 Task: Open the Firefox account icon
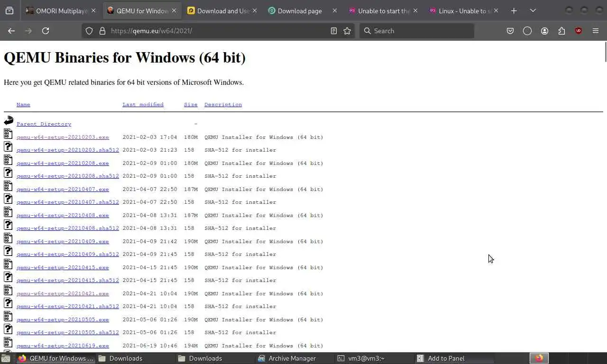click(544, 31)
